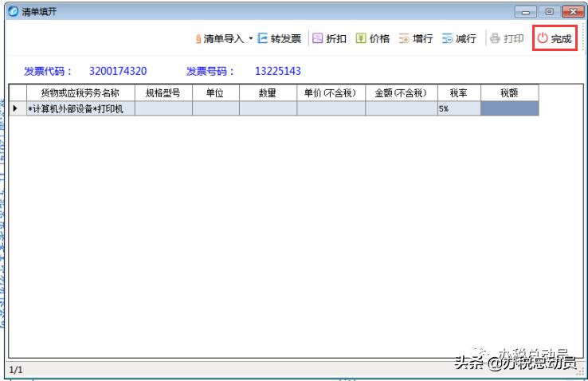
Task: Select the 税额 column header
Action: pos(510,92)
